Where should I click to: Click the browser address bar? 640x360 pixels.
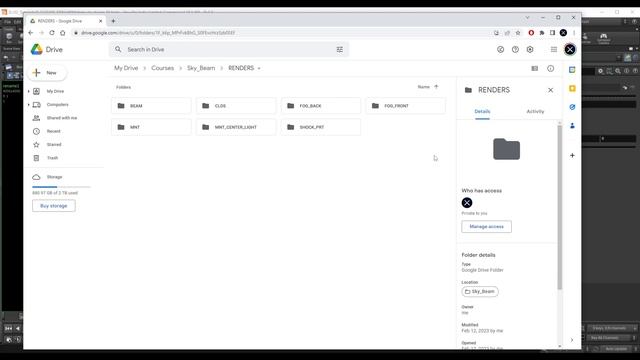(x=282, y=33)
